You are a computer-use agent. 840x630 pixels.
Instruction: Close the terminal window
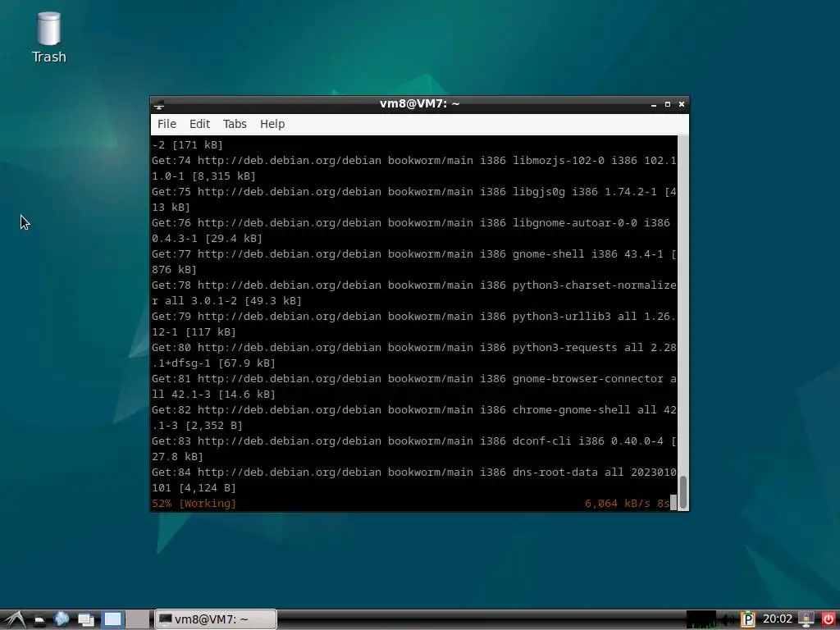tap(682, 104)
